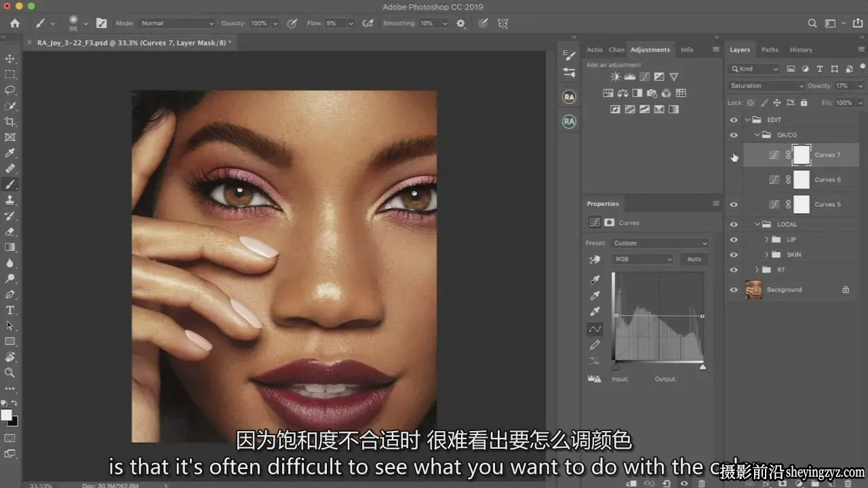
Task: Select the Curves 7 layer mask thumbnail
Action: (802, 155)
